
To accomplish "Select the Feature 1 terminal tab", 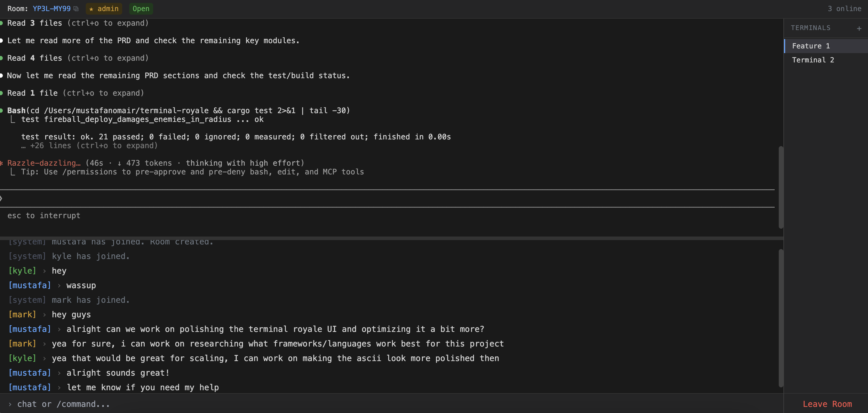I will click(x=810, y=46).
